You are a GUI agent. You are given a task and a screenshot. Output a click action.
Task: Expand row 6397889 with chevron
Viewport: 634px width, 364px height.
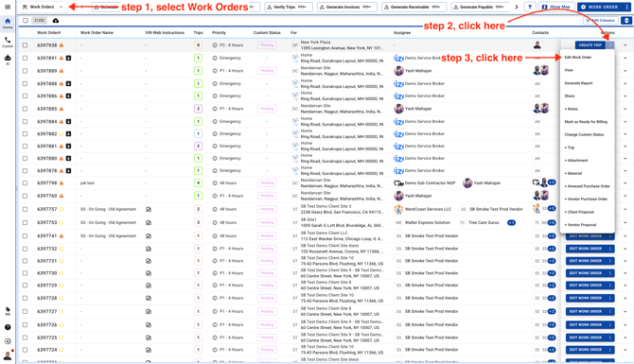click(625, 71)
